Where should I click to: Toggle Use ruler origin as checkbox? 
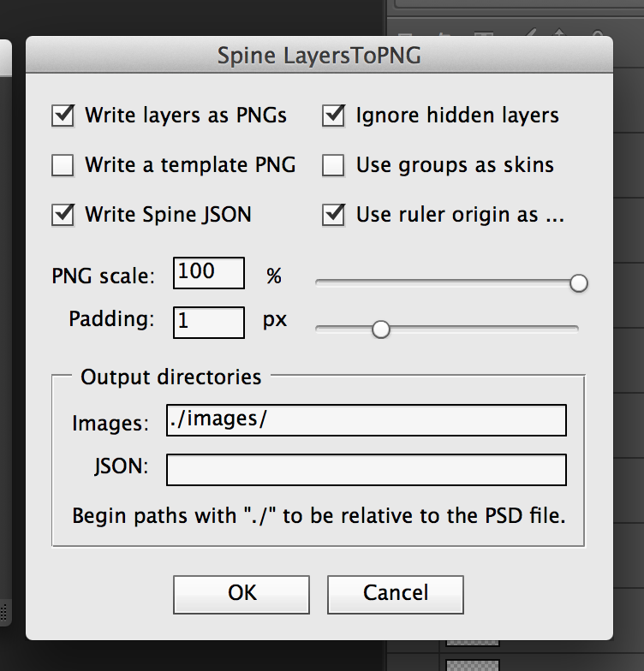click(334, 215)
